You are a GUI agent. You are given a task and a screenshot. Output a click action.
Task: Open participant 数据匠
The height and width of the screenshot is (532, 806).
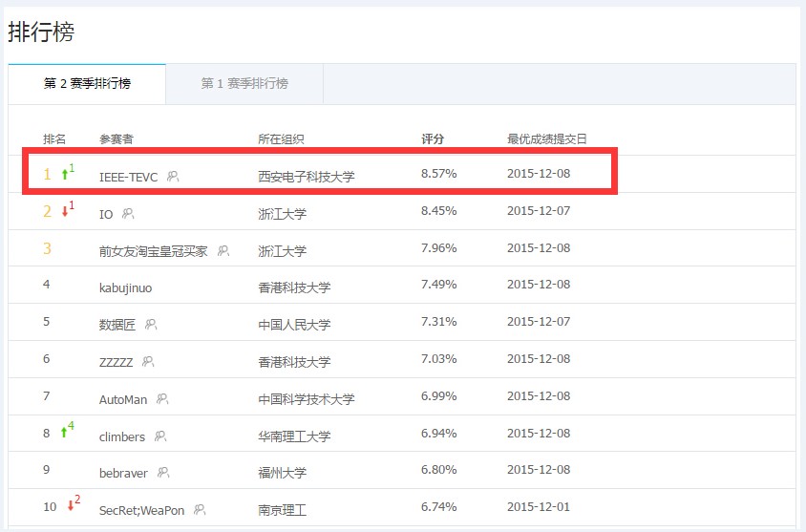[117, 325]
